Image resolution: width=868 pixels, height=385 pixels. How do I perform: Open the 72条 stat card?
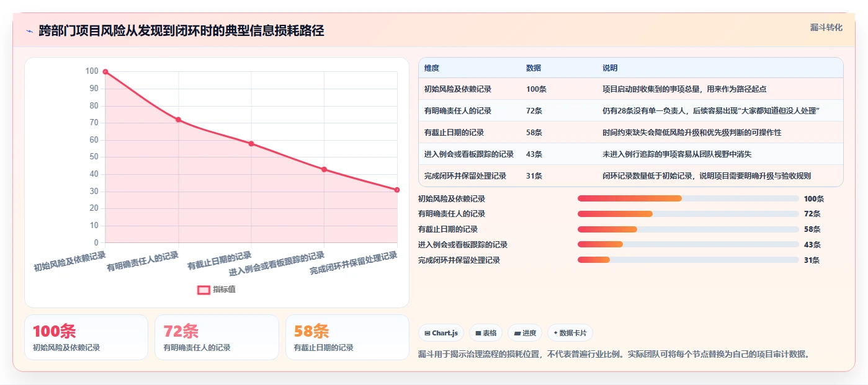coord(217,337)
